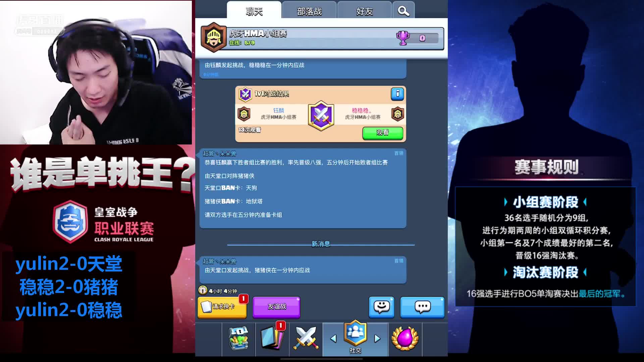Image resolution: width=644 pixels, height=362 pixels.
Task: Switch to the 好友 tab
Action: [365, 10]
